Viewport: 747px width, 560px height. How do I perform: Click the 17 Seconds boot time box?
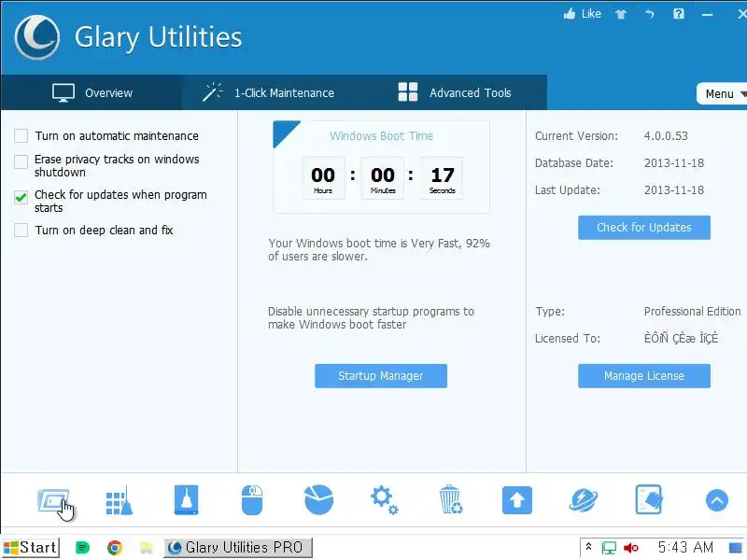(442, 178)
